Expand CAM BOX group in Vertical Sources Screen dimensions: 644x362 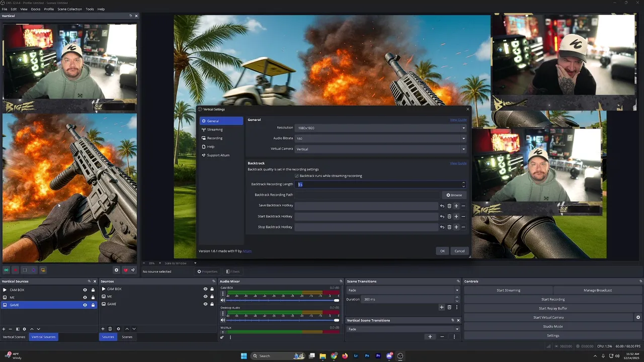coord(5,290)
